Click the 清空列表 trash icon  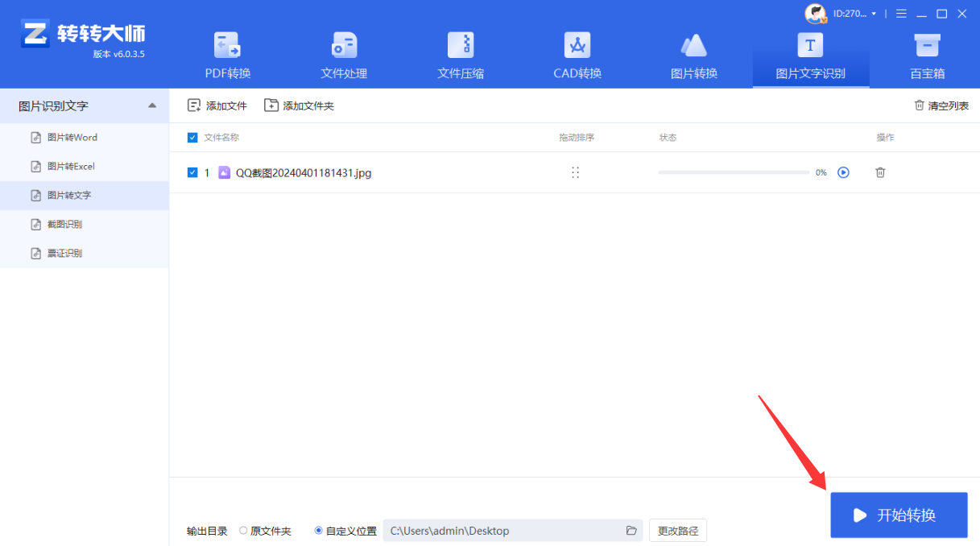(920, 105)
